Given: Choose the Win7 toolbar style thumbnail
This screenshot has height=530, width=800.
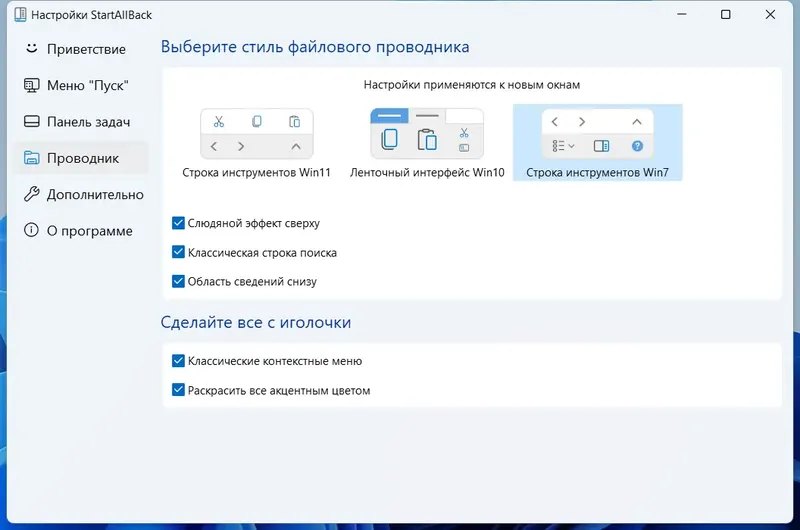Looking at the screenshot, I should pyautogui.click(x=597, y=134).
